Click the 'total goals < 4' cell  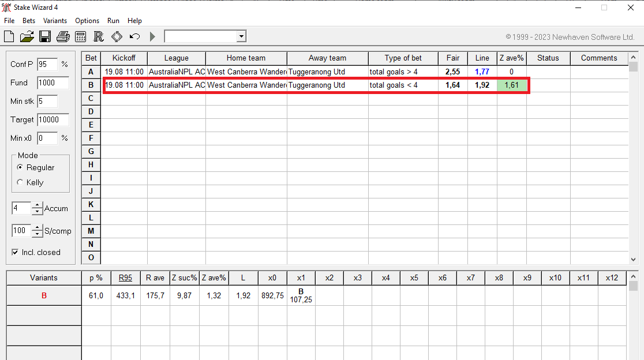(403, 85)
